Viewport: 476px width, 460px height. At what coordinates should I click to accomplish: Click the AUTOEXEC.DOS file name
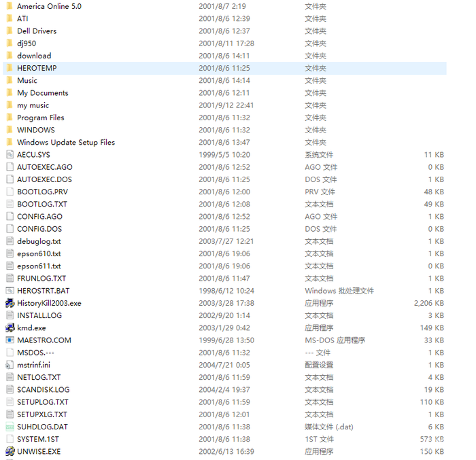[x=44, y=179]
